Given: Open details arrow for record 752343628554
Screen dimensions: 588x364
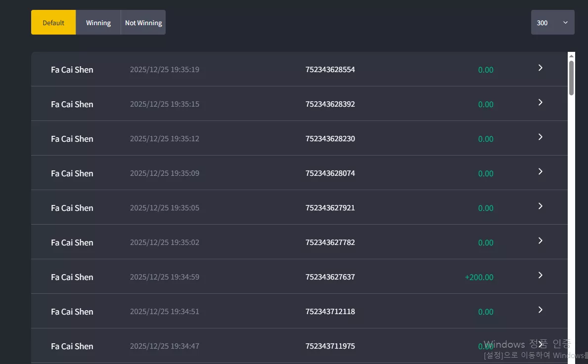Looking at the screenshot, I should click(541, 68).
